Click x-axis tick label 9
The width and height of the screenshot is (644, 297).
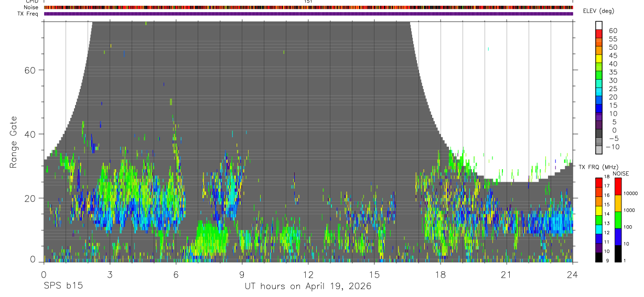[x=242, y=274]
